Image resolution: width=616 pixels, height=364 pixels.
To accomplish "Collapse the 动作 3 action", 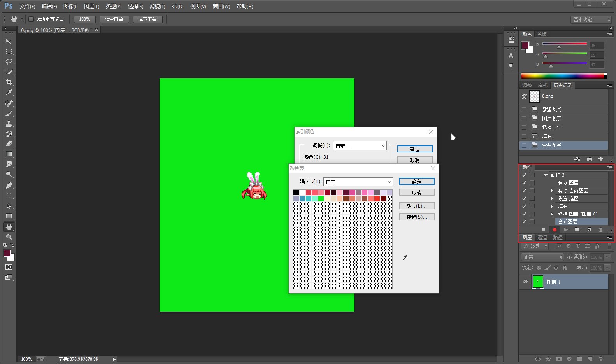I will click(546, 175).
